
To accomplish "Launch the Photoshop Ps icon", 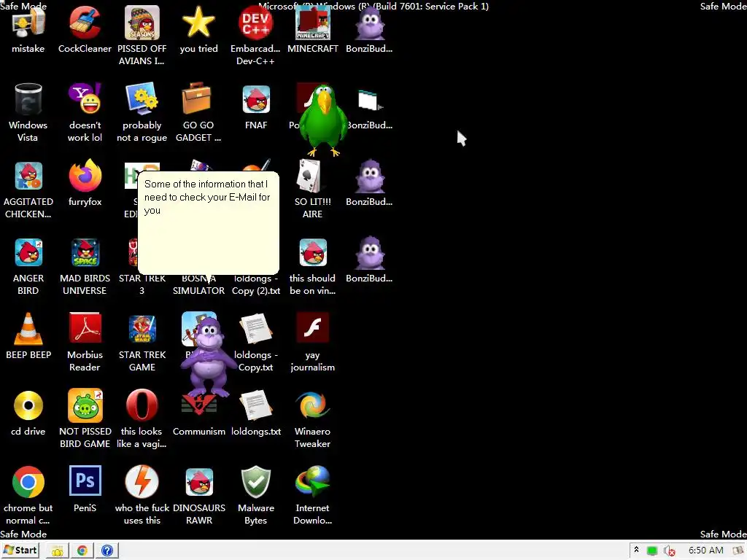I will click(85, 481).
